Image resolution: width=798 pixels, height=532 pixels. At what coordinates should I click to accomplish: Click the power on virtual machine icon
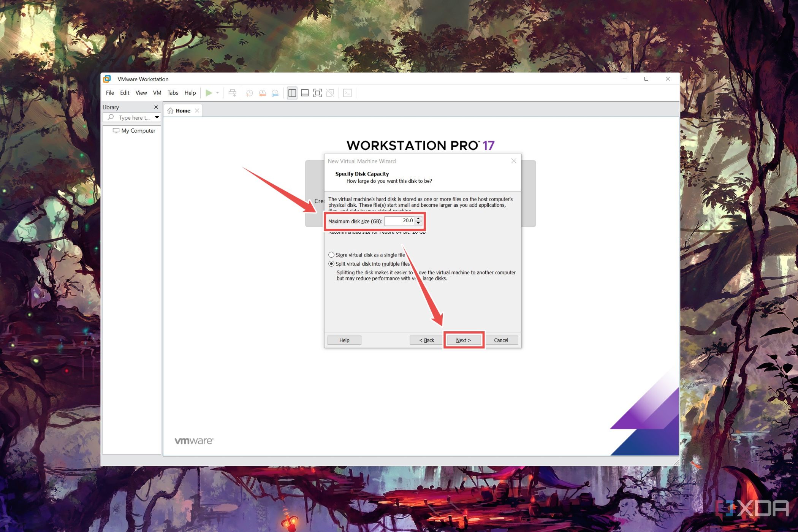pos(208,93)
